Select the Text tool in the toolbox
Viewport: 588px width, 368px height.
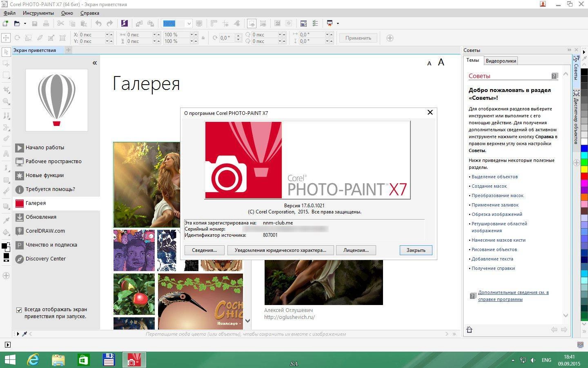coord(6,154)
